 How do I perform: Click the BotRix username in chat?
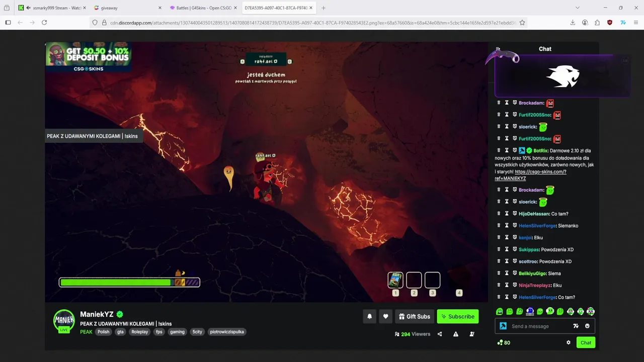click(x=540, y=151)
